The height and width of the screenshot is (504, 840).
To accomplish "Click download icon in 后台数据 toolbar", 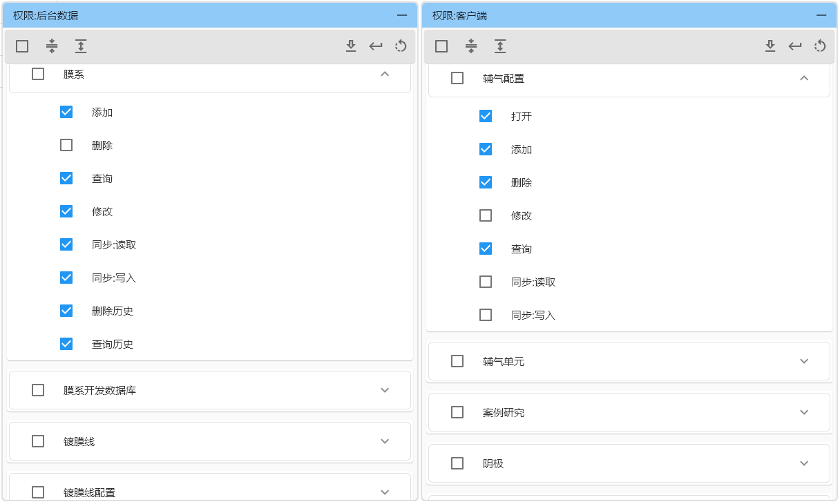I will (351, 46).
